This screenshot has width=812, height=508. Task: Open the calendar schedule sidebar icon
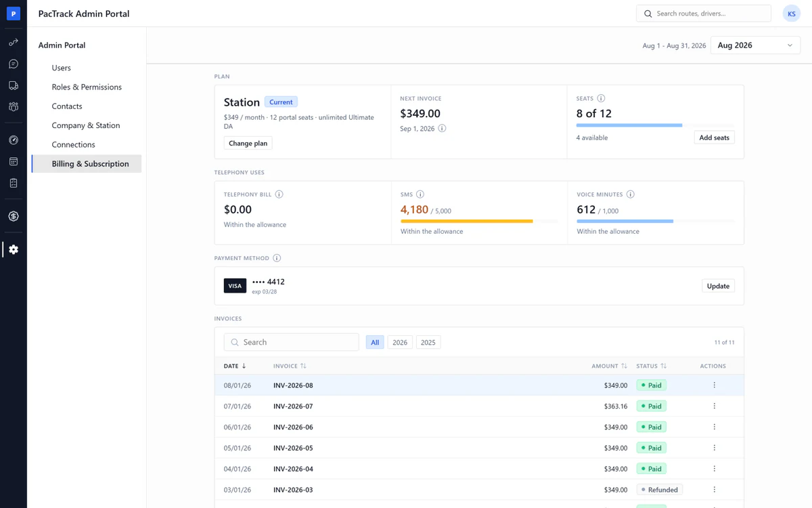(14, 162)
